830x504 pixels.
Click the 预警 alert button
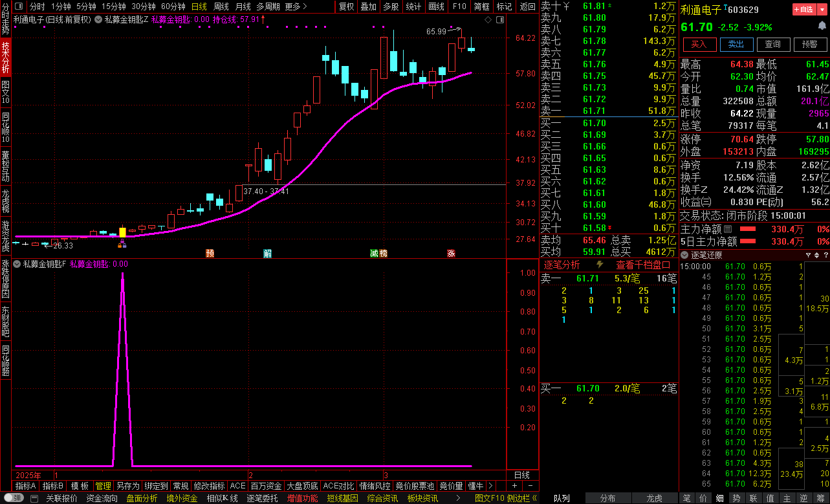point(810,44)
